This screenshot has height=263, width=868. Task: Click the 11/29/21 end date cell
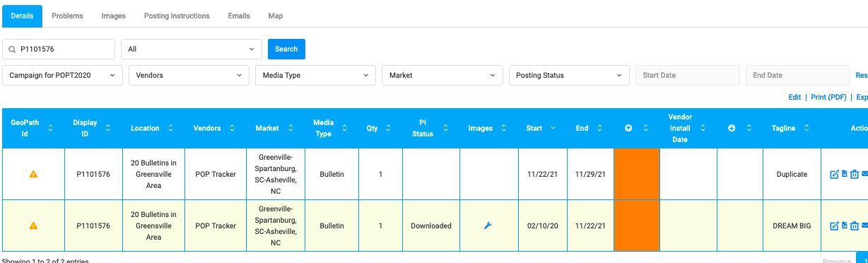pyautogui.click(x=590, y=174)
